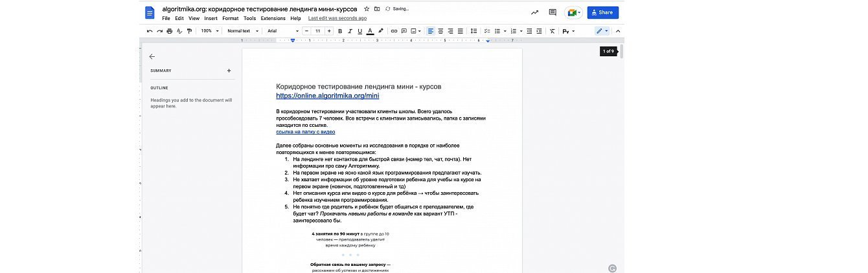Redo the last action

coord(159,31)
